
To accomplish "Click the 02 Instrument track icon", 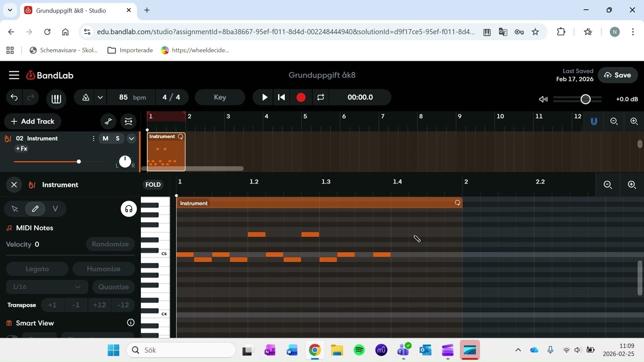I will (8, 138).
